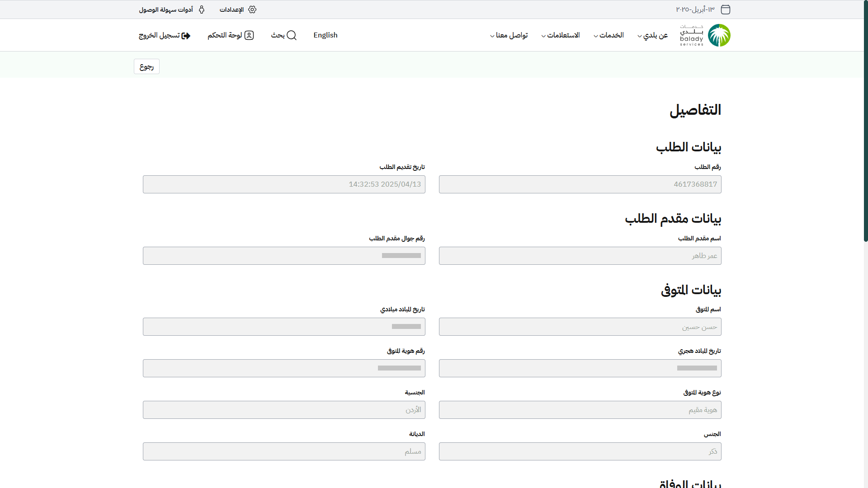Click the request submission date field
The image size is (868, 488).
point(284,184)
